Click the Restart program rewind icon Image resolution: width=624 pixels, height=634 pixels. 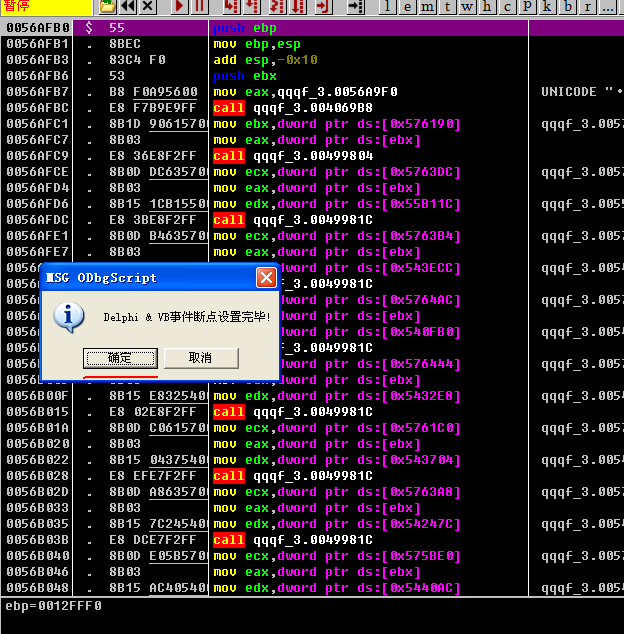tap(128, 6)
